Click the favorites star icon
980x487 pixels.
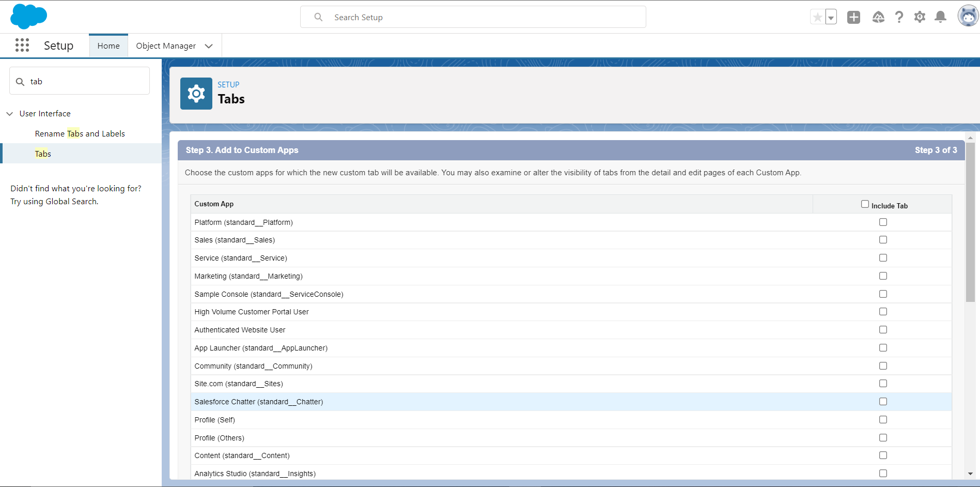(x=817, y=18)
